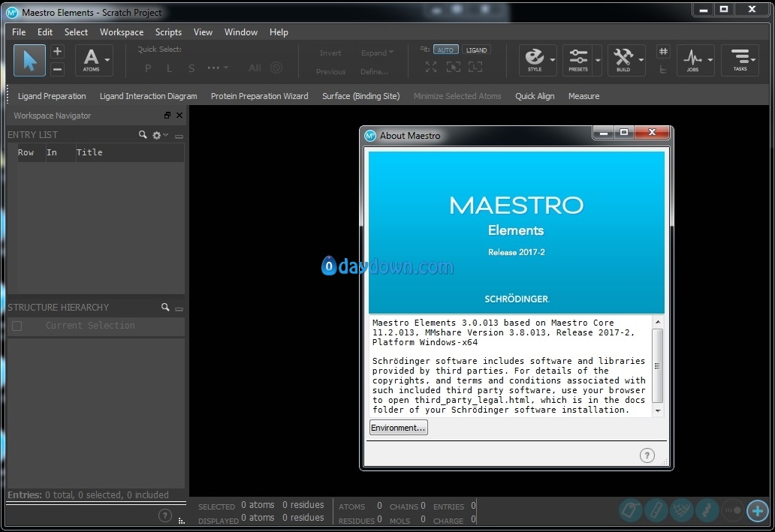Undock the Workspace Navigator panel
Viewport: 775px width, 532px height.
pos(167,115)
